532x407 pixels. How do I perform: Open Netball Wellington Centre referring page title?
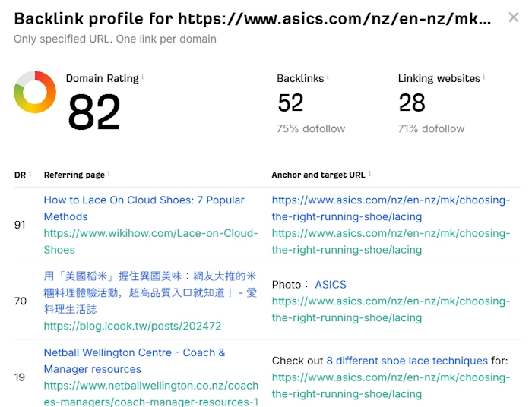click(x=135, y=361)
